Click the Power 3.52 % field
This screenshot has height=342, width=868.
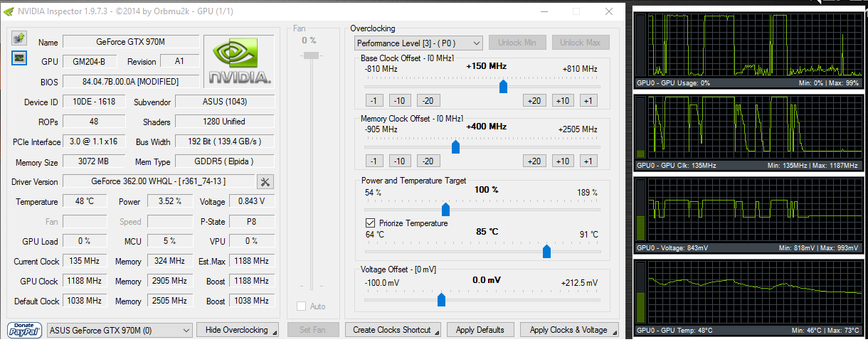[169, 202]
